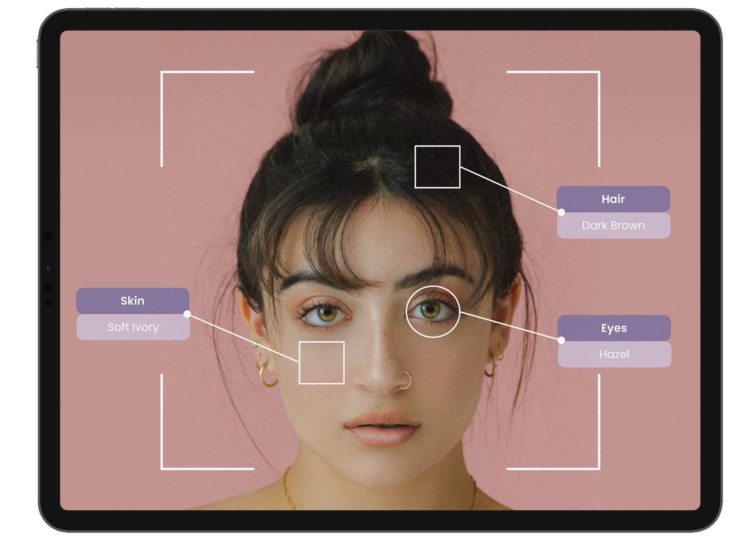This screenshot has width=756, height=556.
Task: Click the circular eye detection marker
Action: click(433, 312)
